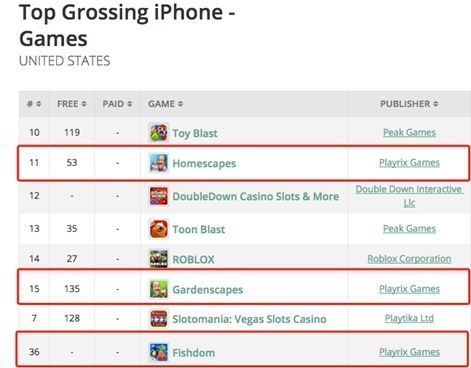Sort by the FREE column header
Viewport: 471px width, 368px height.
tap(72, 104)
